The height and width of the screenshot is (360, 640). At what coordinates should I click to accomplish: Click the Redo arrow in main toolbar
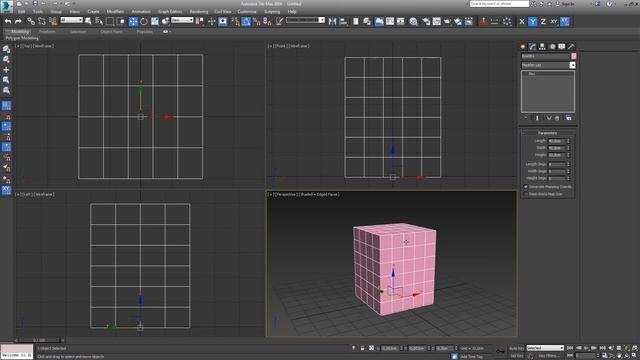18,21
